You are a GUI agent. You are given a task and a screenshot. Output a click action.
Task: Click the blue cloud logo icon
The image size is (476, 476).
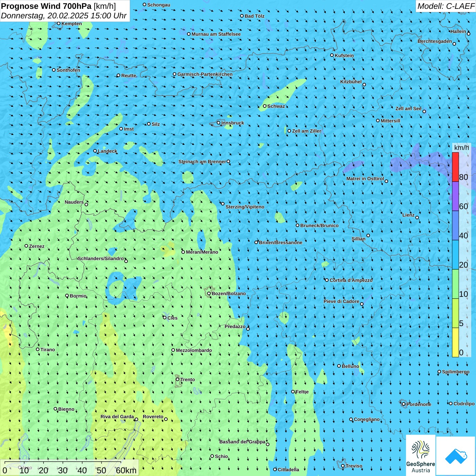[456, 456]
